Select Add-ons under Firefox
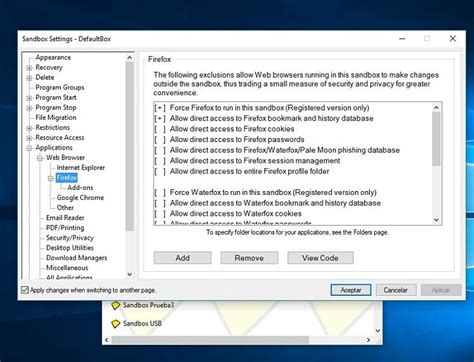Image resolution: width=474 pixels, height=362 pixels. pos(80,187)
